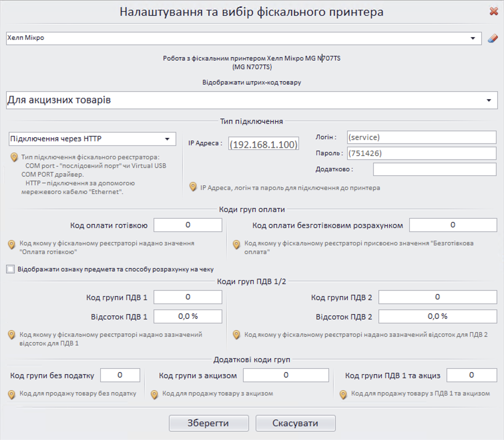Image resolution: width=504 pixels, height=440 pixels.
Task: Click the 'Відсоток ПДВ 1' percentage field
Action: pyautogui.click(x=188, y=316)
